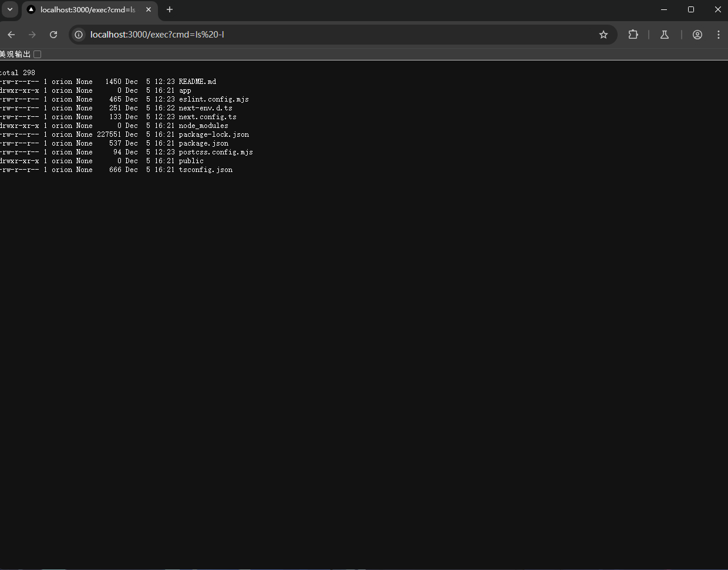Viewport: 728px width, 570px height.
Task: Reload the localhost page
Action: click(53, 35)
